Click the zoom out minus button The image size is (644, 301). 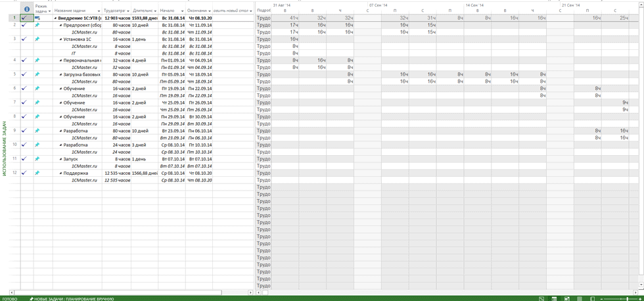[603, 298]
